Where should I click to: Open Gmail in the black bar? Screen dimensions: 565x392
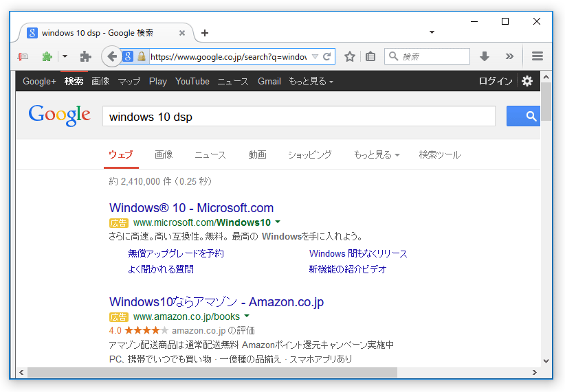[x=269, y=81]
